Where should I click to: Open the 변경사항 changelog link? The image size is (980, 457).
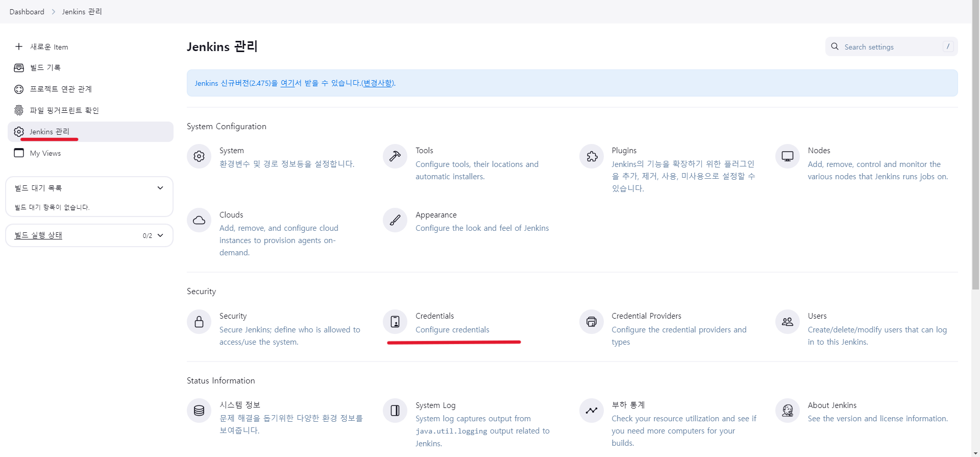point(378,83)
